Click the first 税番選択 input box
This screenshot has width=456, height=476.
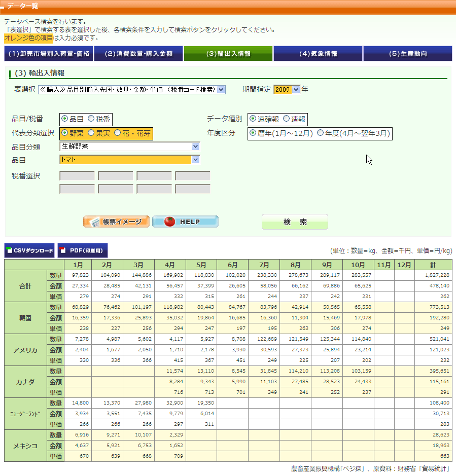tap(77, 176)
